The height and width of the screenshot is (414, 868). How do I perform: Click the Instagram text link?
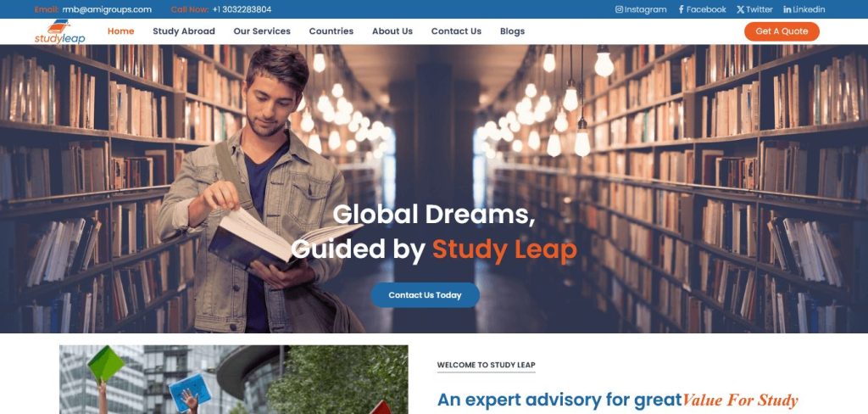[x=645, y=9]
